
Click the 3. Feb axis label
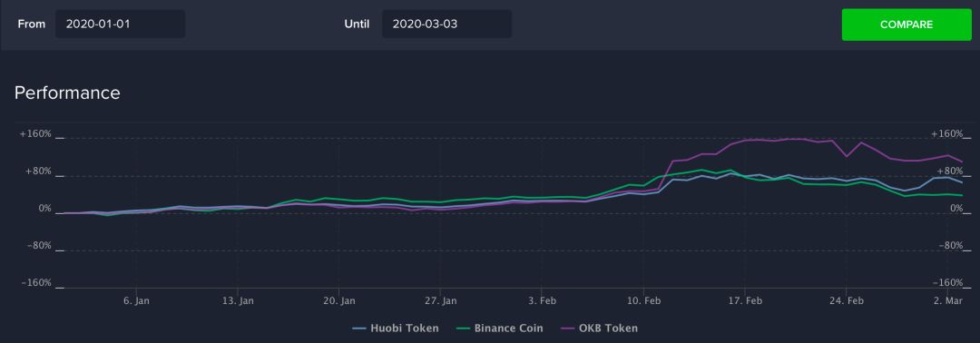click(542, 301)
